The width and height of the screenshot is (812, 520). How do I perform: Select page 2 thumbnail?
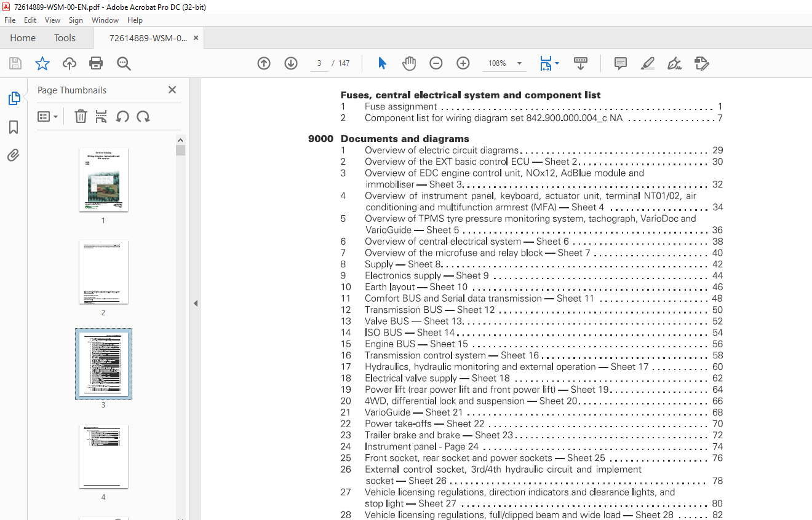[103, 272]
